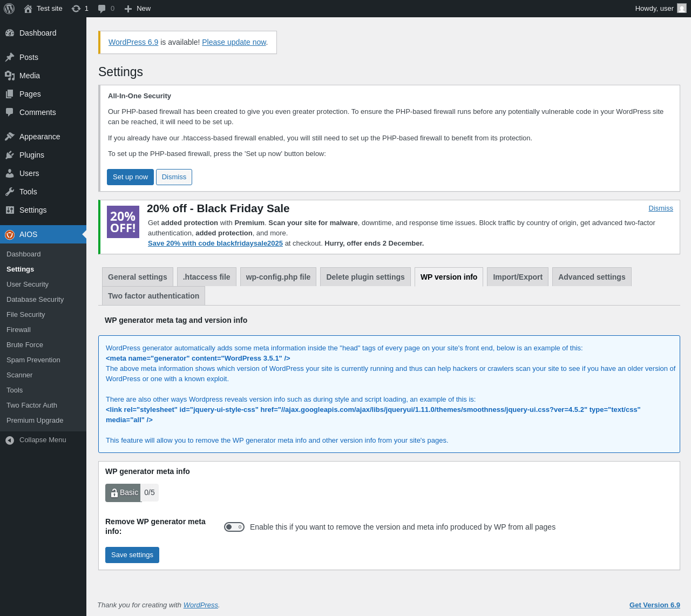Viewport: 691px width, 616px height.
Task: Enable the Remove WP generator meta info toggle
Action: (234, 527)
